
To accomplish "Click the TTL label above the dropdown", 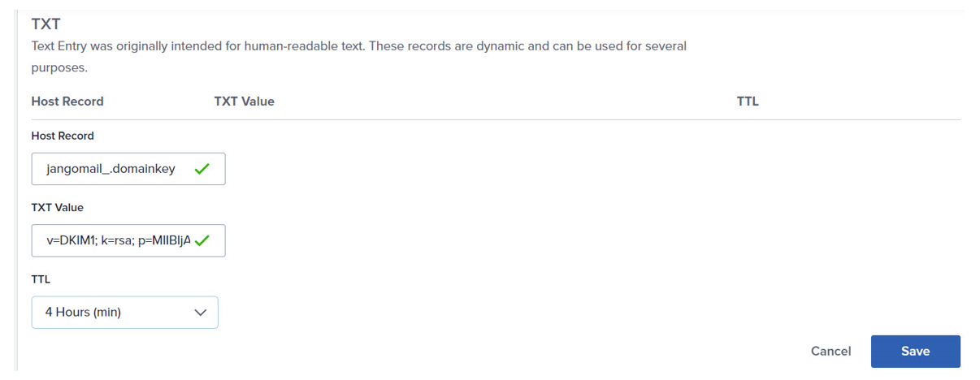I will (41, 279).
